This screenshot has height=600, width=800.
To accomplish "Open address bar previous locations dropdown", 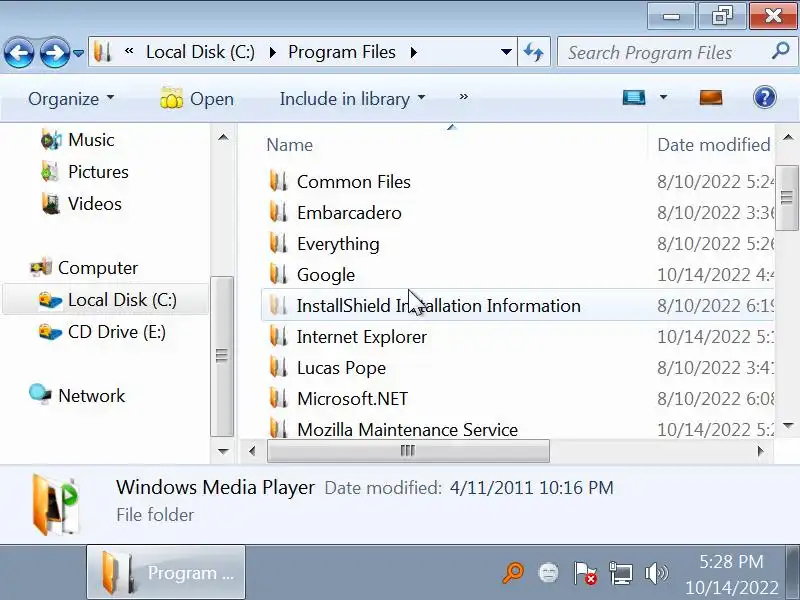I will click(506, 52).
